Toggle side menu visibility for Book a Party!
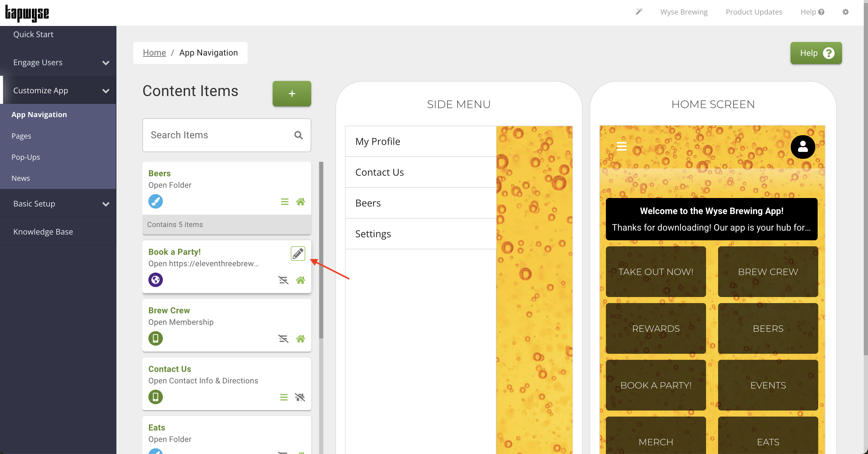 tap(283, 280)
